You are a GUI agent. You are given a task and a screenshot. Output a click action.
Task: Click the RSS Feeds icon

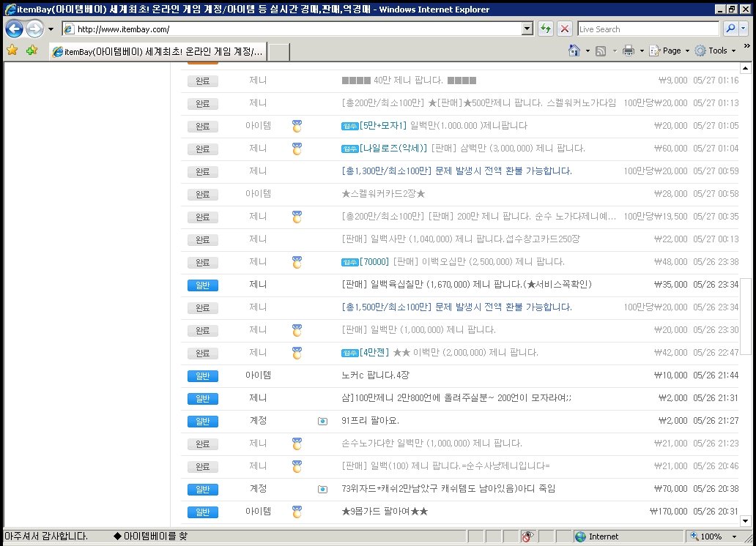(x=600, y=50)
